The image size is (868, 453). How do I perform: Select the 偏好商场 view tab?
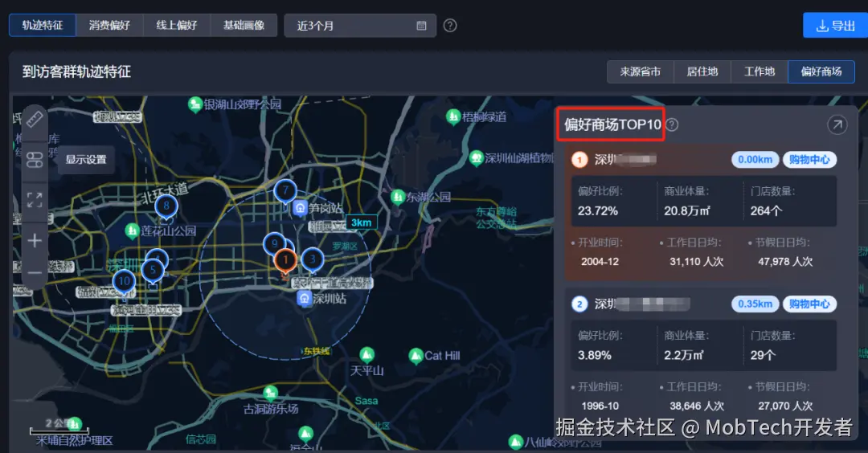[x=821, y=72]
